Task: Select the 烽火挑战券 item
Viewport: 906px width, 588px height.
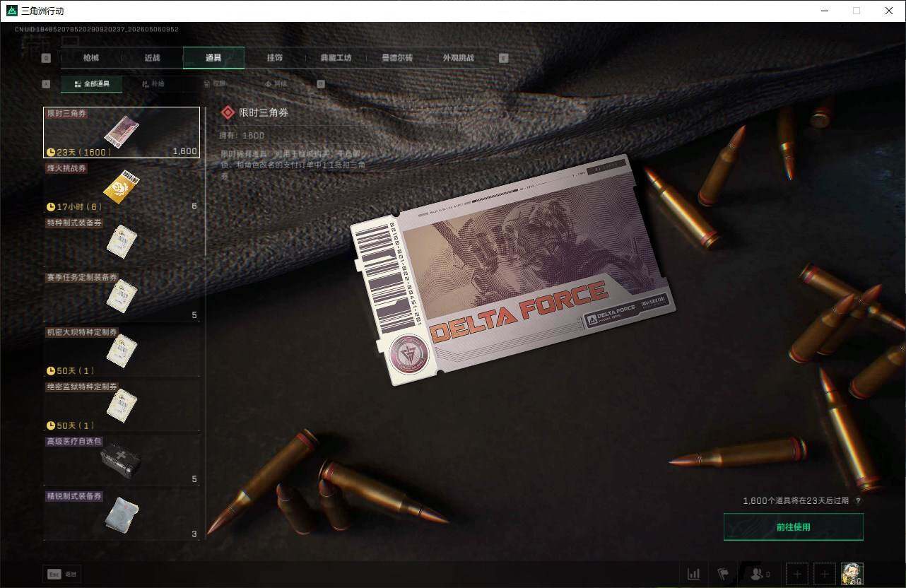Action: point(122,187)
